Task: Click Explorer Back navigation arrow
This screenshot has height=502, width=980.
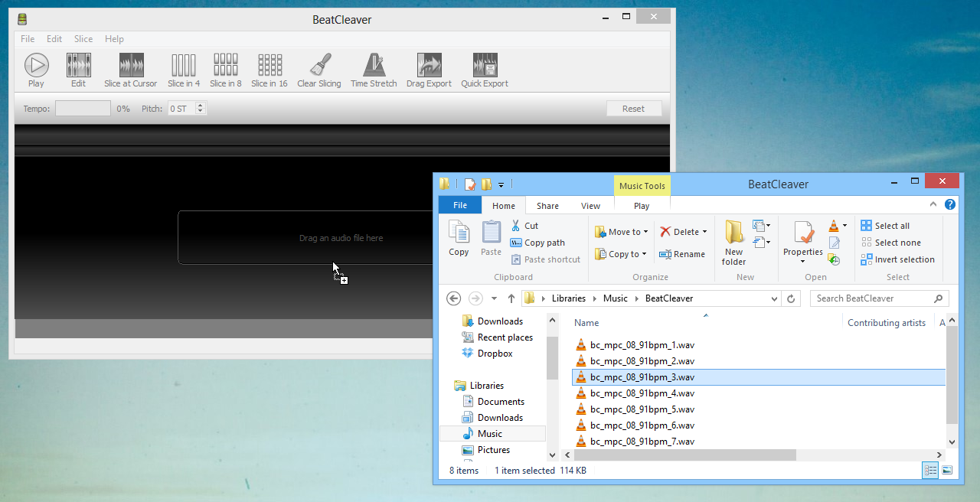Action: pos(453,298)
